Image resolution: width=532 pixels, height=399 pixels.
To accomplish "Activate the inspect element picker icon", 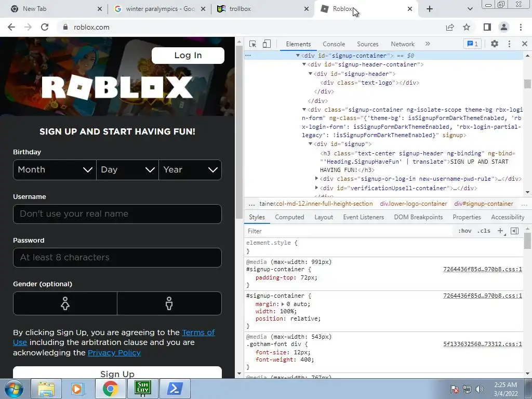I will (252, 44).
